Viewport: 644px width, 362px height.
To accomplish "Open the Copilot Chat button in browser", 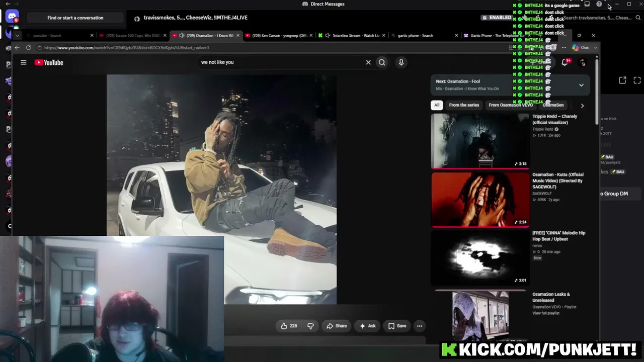I will coord(580,48).
